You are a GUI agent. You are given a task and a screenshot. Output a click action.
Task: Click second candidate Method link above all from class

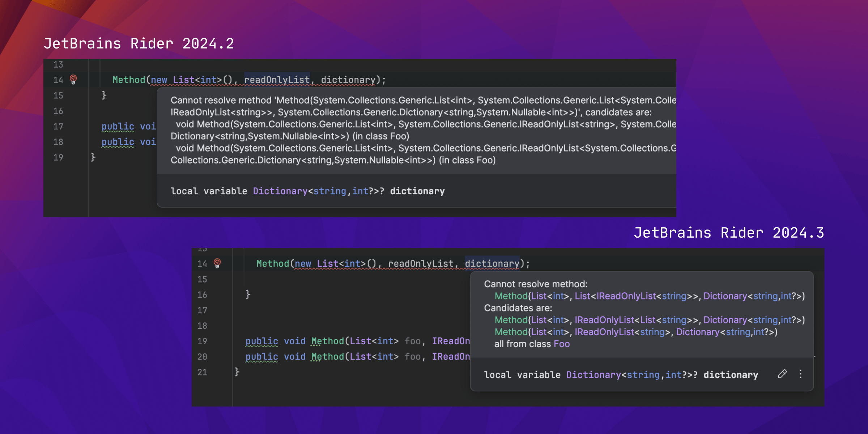[511, 332]
